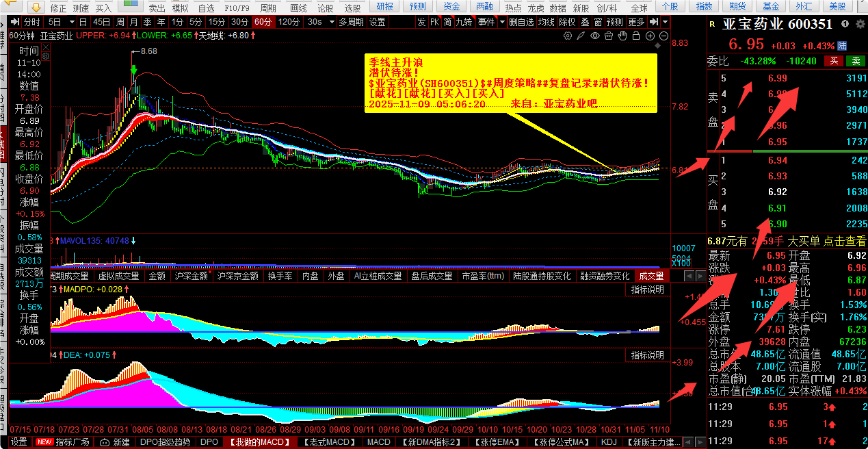Open chart settings gear icon
This screenshot has width=868, height=449.
pos(567,36)
